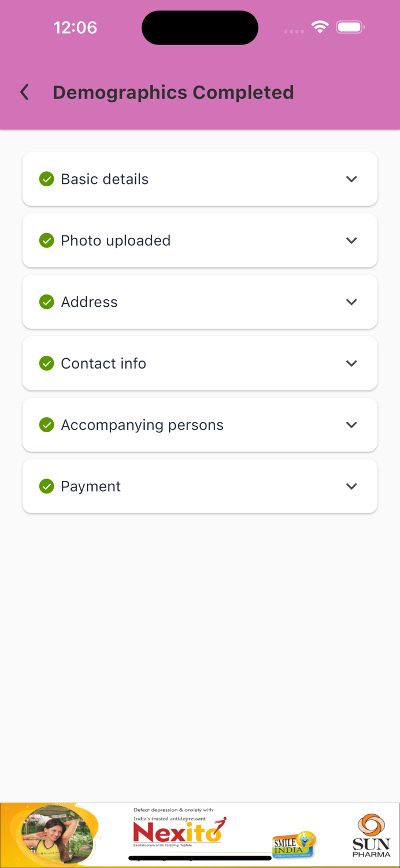Expand the Address section chevron
Viewport: 400px width, 868px height.
pos(351,302)
